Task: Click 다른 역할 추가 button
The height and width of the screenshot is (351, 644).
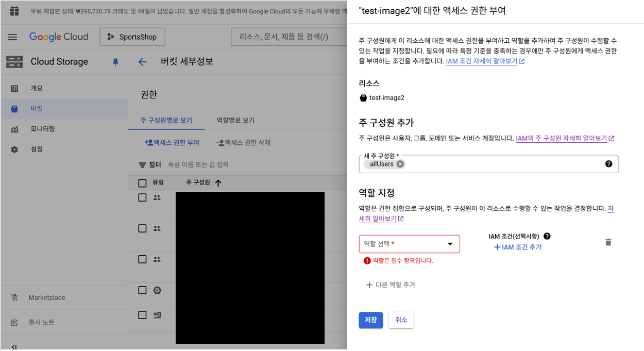Action: [x=391, y=285]
